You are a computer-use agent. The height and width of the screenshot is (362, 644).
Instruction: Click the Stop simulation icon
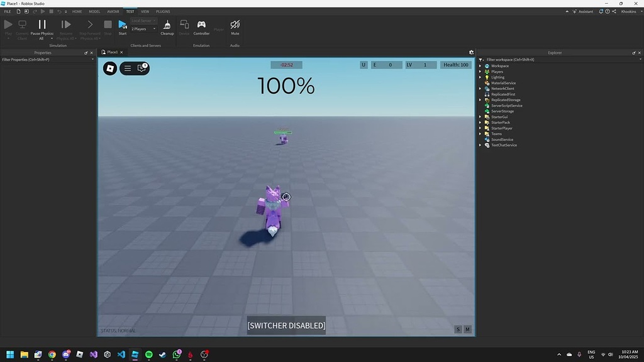[x=107, y=24]
